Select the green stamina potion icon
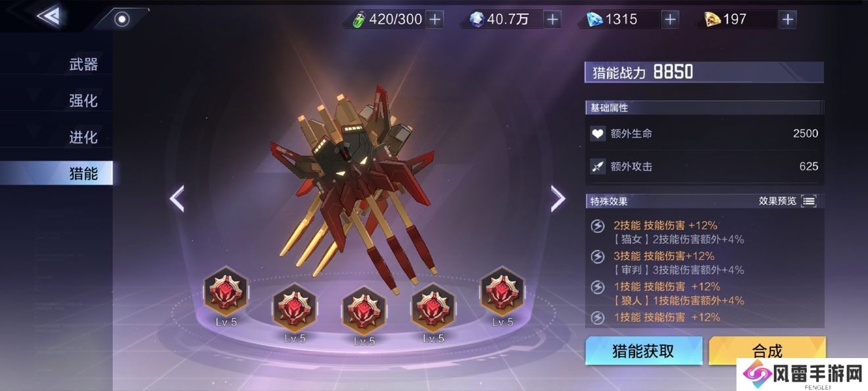868x391 pixels. tap(358, 20)
